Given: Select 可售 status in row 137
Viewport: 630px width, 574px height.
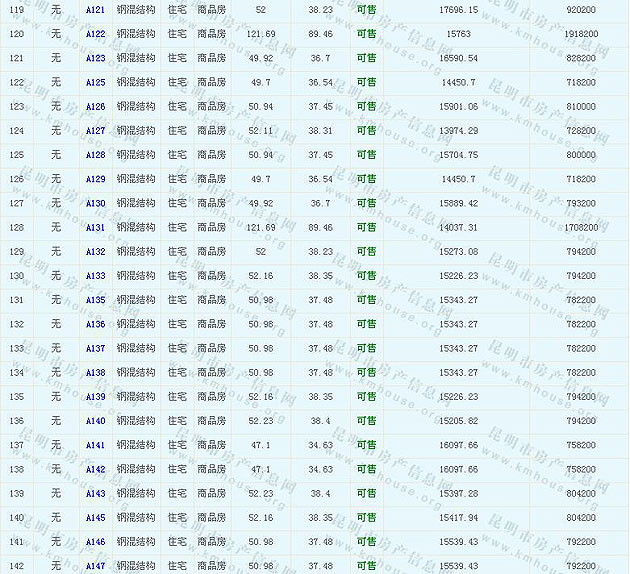Looking at the screenshot, I should pyautogui.click(x=366, y=445).
